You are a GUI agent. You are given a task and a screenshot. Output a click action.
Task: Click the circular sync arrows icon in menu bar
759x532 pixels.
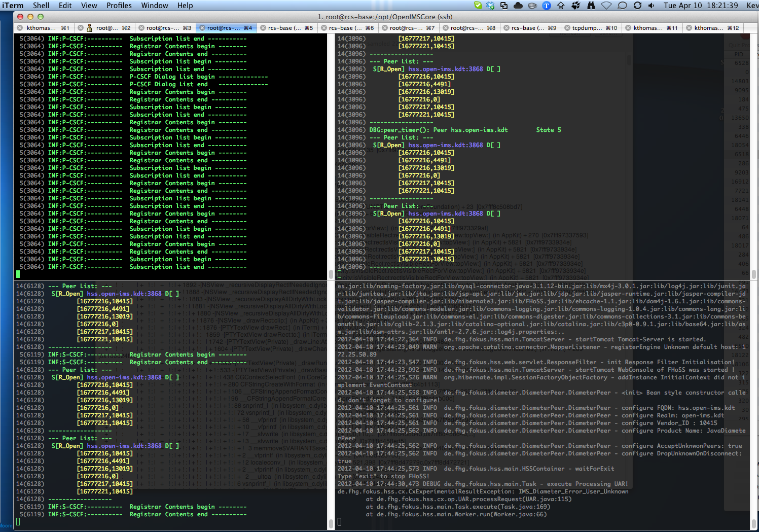coord(637,6)
